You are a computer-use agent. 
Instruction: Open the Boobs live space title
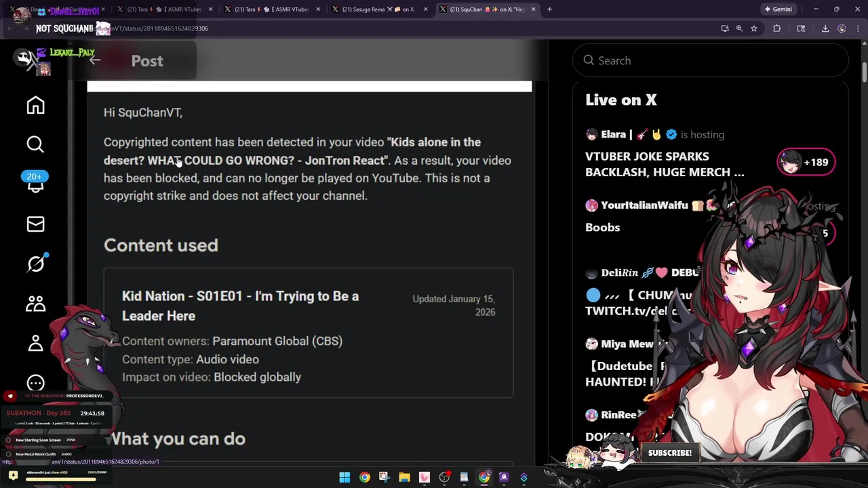(602, 227)
